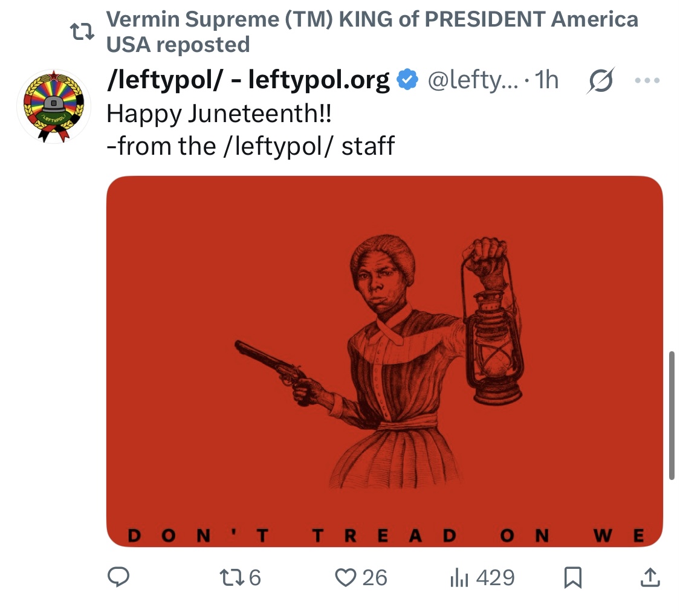The image size is (680, 616).
Task: Bookmark the /leftypol/ post
Action: pos(572,578)
